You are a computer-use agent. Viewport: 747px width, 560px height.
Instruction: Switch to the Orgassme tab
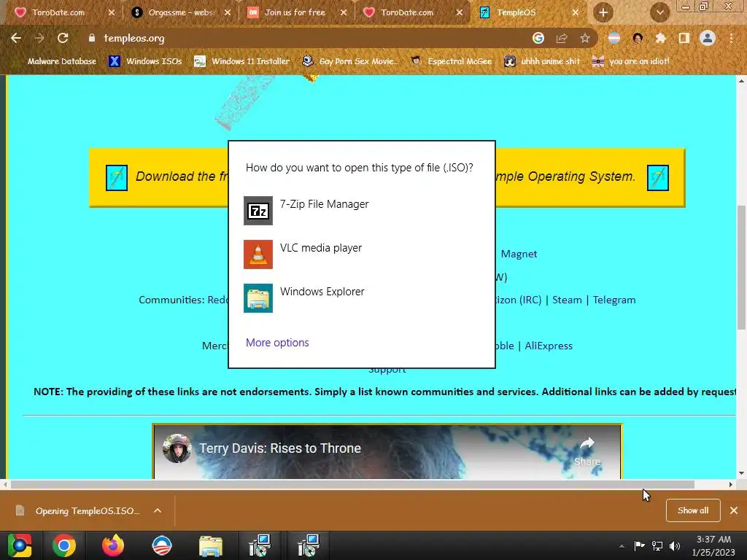(x=174, y=12)
